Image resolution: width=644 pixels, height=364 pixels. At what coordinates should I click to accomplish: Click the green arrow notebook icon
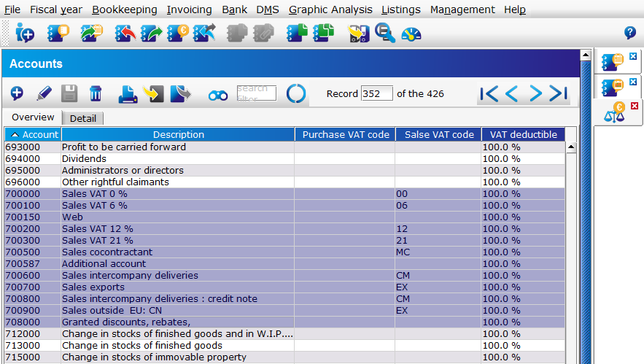(x=151, y=33)
